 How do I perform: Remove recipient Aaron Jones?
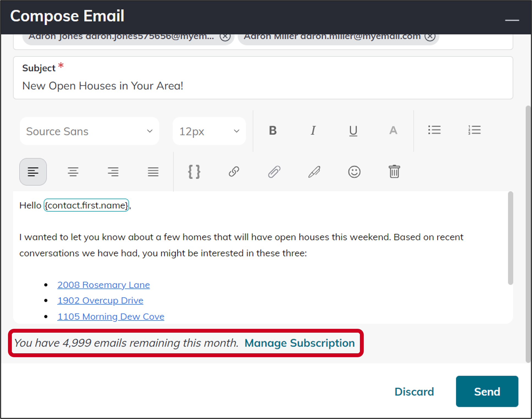(225, 37)
